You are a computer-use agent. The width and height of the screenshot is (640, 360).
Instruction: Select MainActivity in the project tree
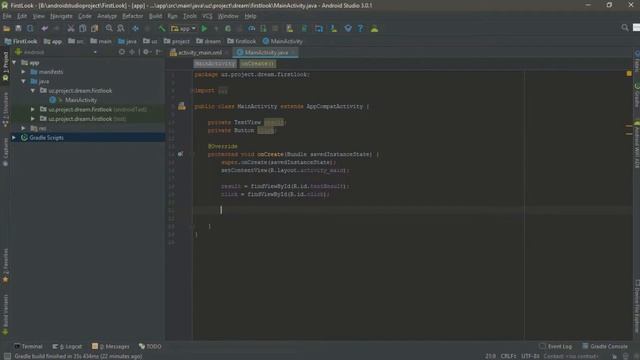coord(81,100)
